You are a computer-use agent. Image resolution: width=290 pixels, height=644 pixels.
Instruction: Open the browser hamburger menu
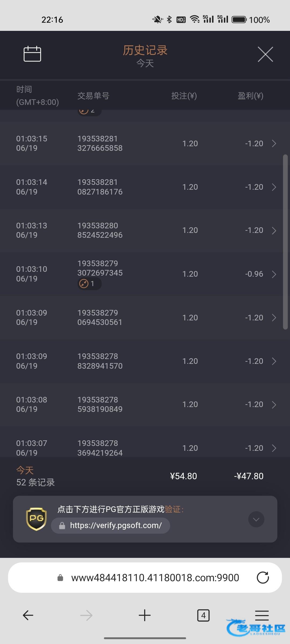pos(262,615)
